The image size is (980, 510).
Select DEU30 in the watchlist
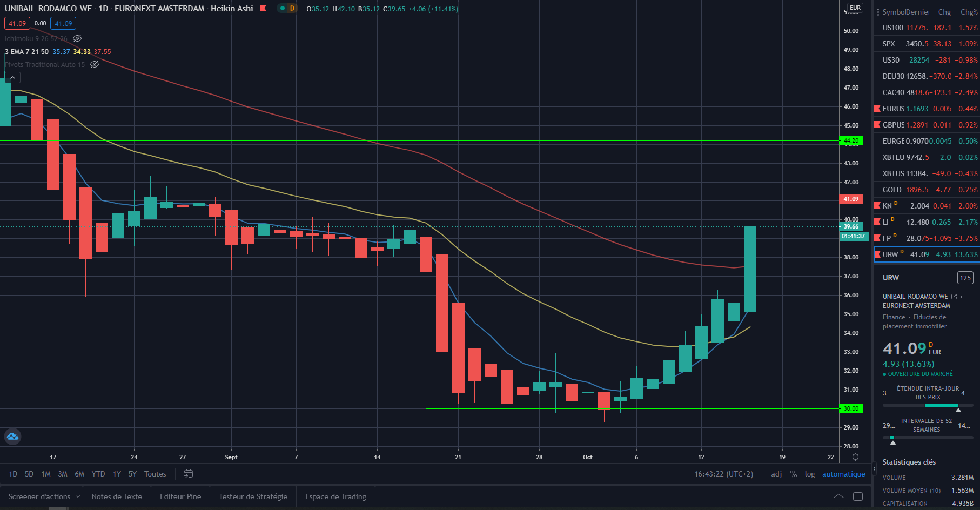coord(927,76)
